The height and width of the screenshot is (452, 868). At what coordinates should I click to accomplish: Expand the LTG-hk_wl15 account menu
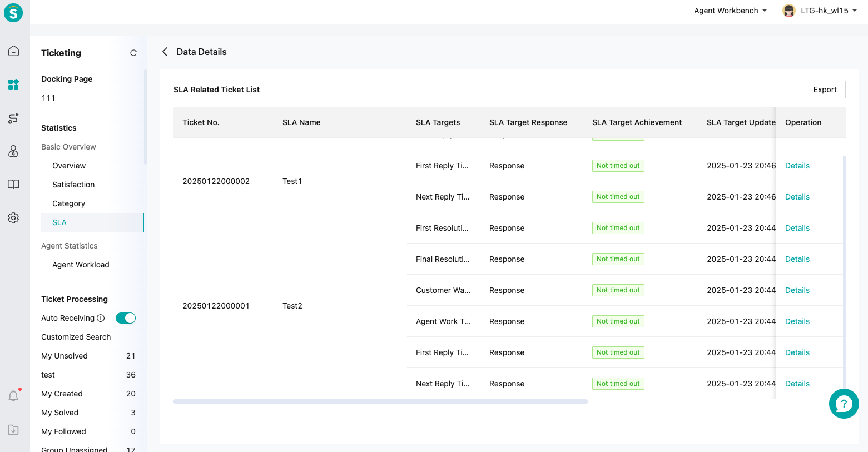(x=829, y=11)
